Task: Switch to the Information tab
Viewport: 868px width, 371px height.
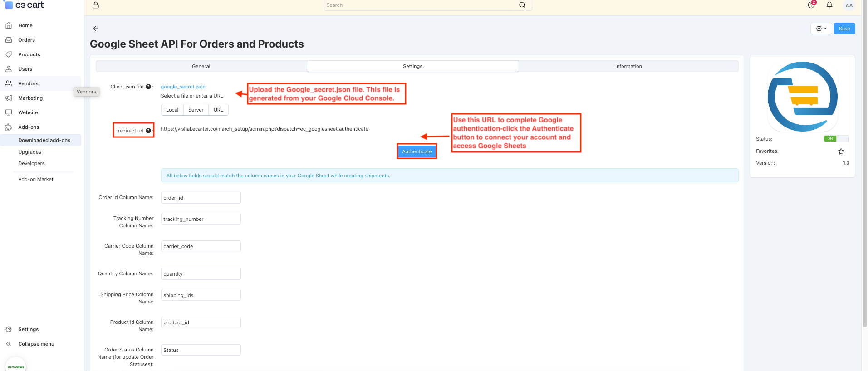Action: coord(628,66)
